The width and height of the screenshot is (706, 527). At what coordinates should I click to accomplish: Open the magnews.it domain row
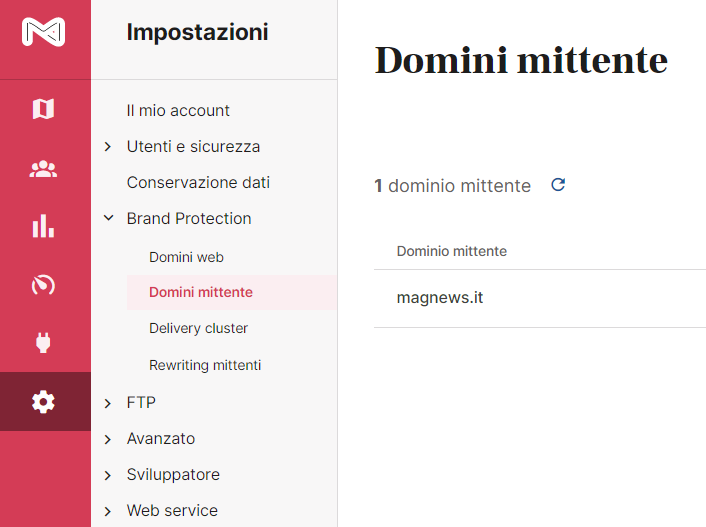[540, 298]
